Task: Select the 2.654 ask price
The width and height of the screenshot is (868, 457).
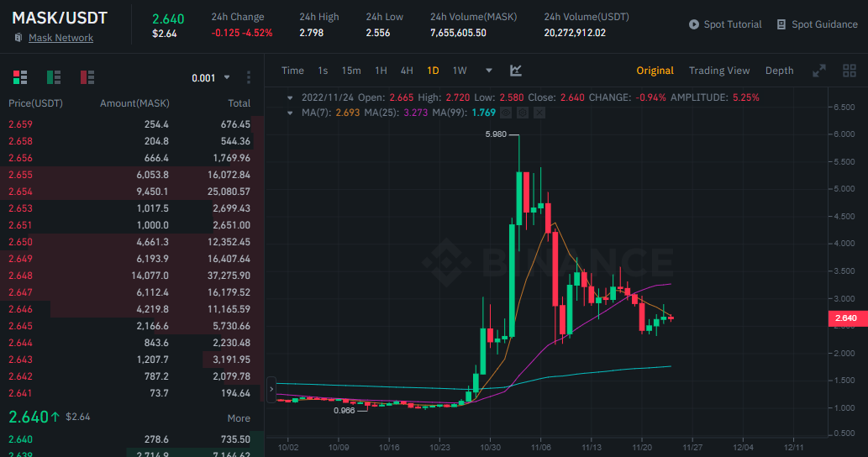Action: 20,192
